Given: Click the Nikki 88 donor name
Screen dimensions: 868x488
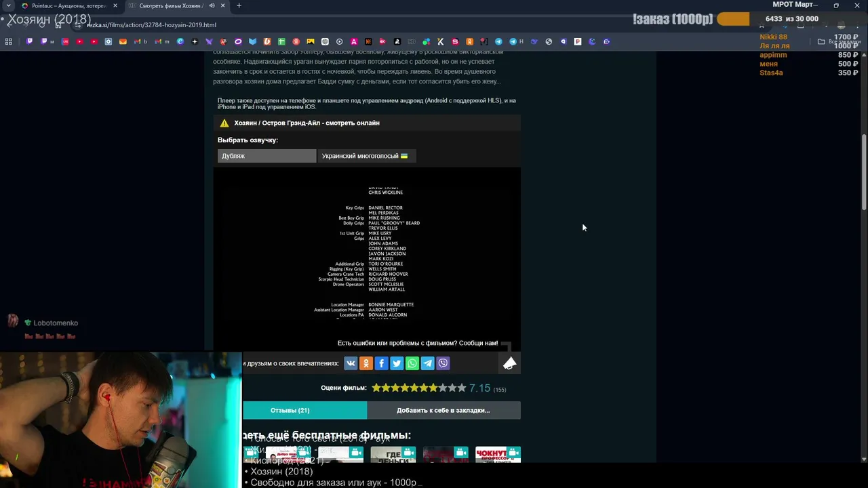Looking at the screenshot, I should pyautogui.click(x=774, y=37).
